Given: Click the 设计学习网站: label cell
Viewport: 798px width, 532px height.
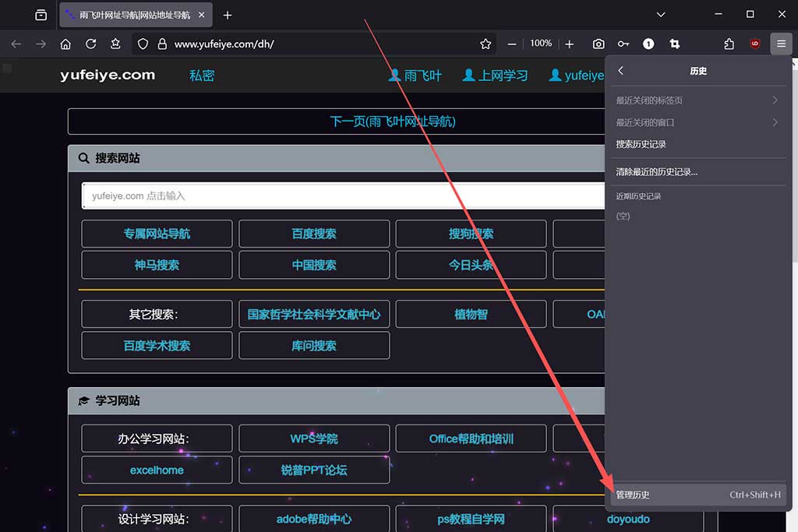Looking at the screenshot, I should (x=157, y=519).
